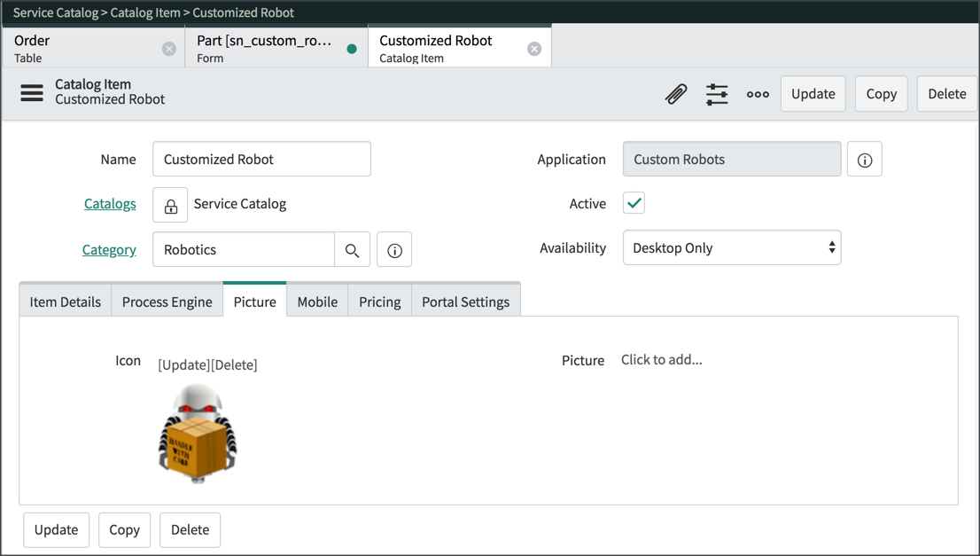Image resolution: width=980 pixels, height=556 pixels.
Task: Switch to the Mobile tab
Action: (316, 301)
